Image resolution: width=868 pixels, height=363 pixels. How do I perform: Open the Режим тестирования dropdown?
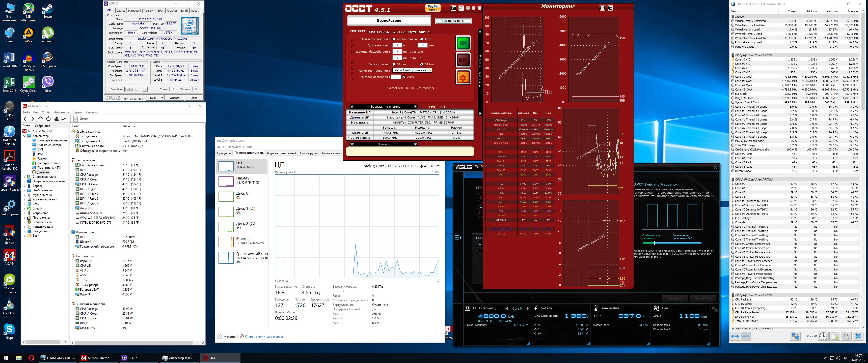(x=412, y=70)
